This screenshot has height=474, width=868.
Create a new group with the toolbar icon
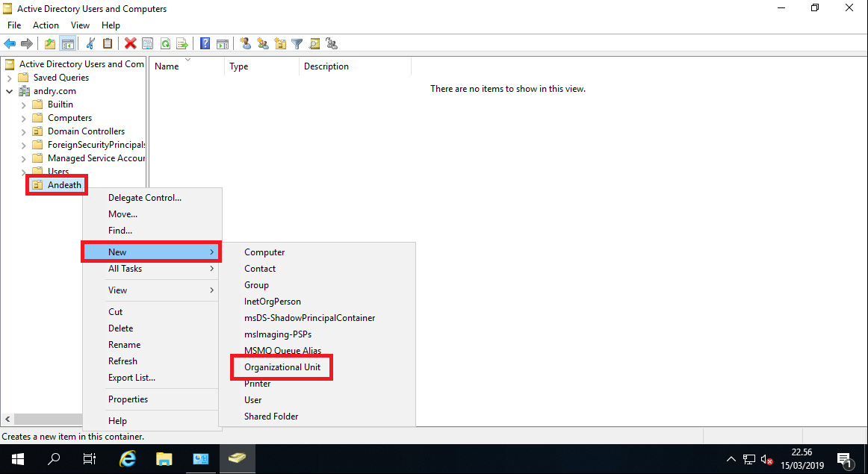point(263,44)
